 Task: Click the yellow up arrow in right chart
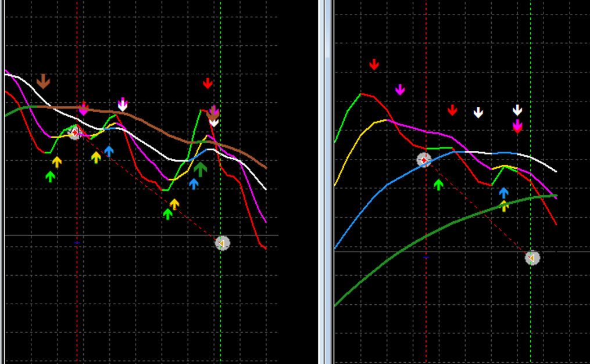click(x=504, y=206)
